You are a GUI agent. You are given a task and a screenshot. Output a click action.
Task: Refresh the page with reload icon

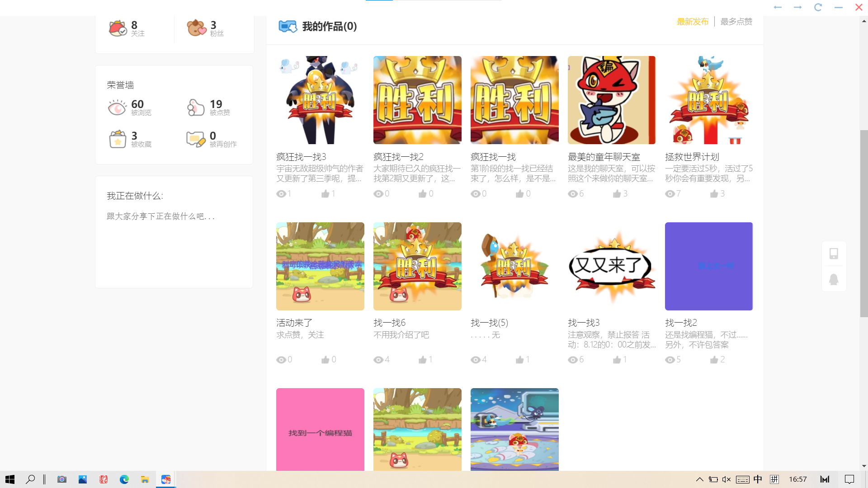click(x=818, y=7)
